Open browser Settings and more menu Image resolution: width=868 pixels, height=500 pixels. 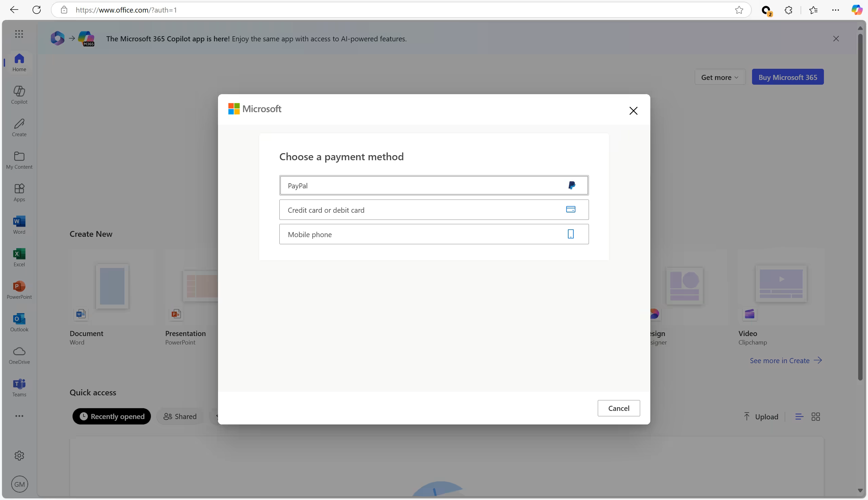[835, 10]
